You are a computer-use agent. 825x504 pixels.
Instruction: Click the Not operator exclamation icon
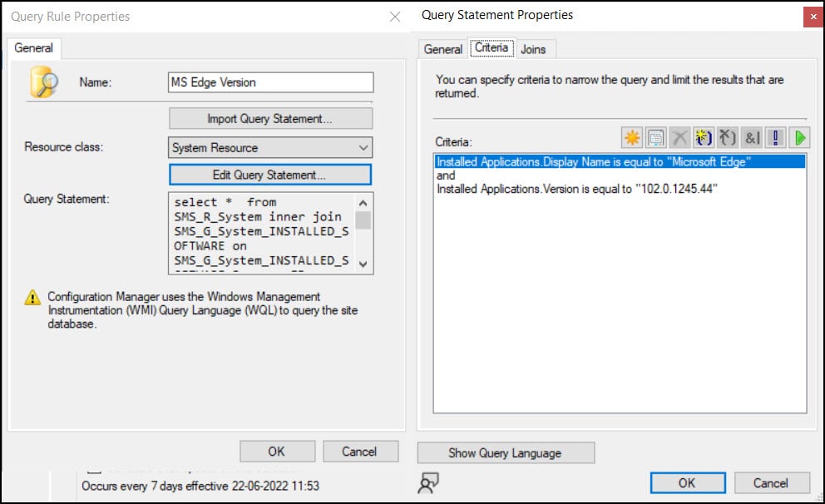776,138
